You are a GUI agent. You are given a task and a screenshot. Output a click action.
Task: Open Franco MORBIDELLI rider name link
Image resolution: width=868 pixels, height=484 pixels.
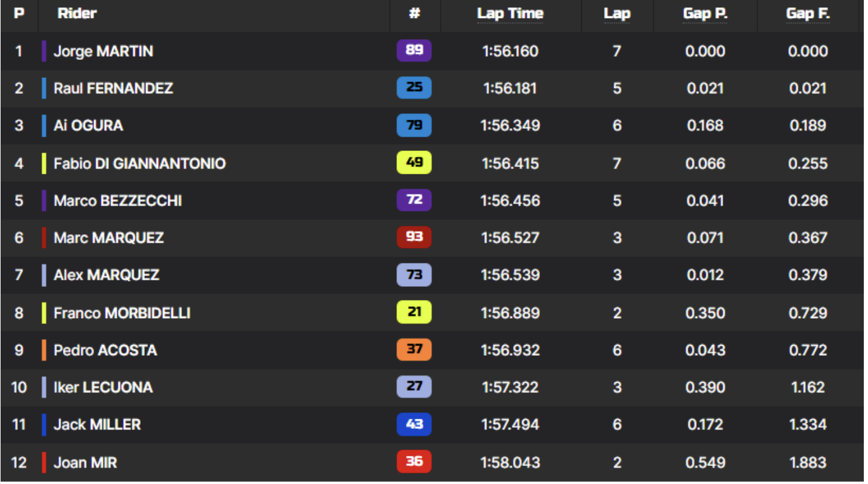(122, 313)
